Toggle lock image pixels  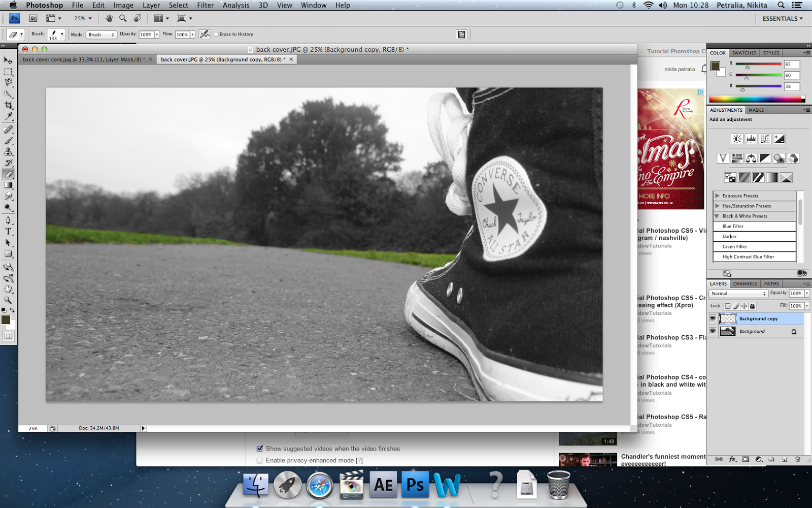pos(736,306)
